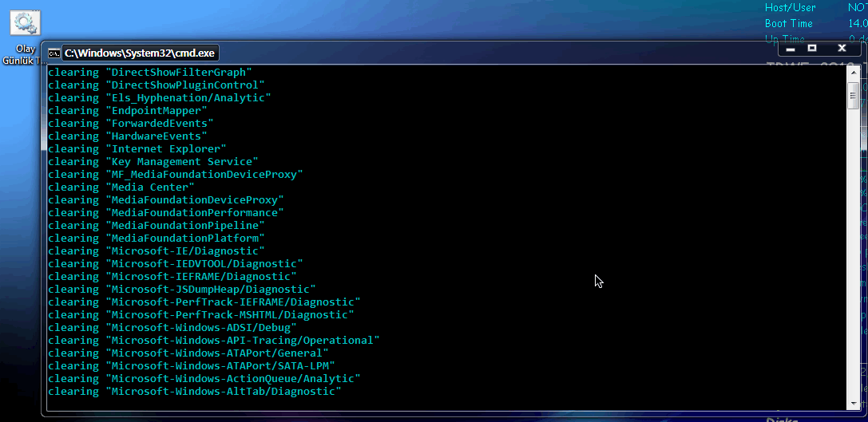Click the line clearing "Microsoft-Windows-ATAPort/General"
868x422 pixels.
[188, 353]
